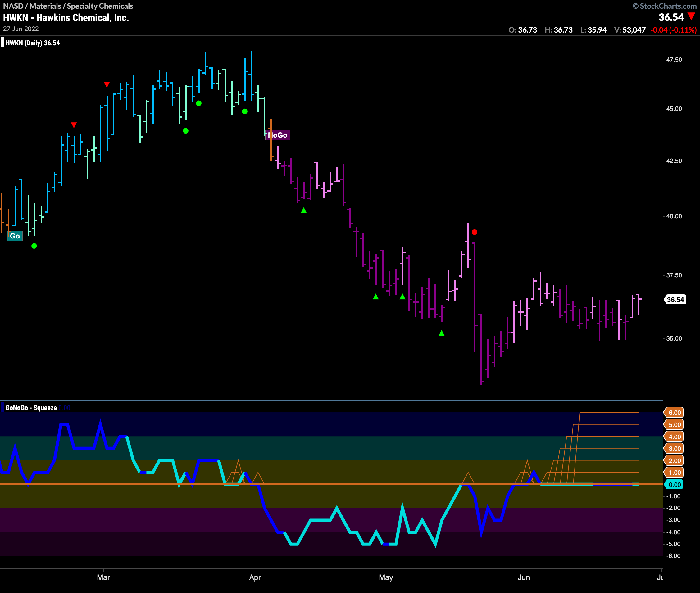
Task: Select the red circle marker in late May
Action: coord(475,232)
